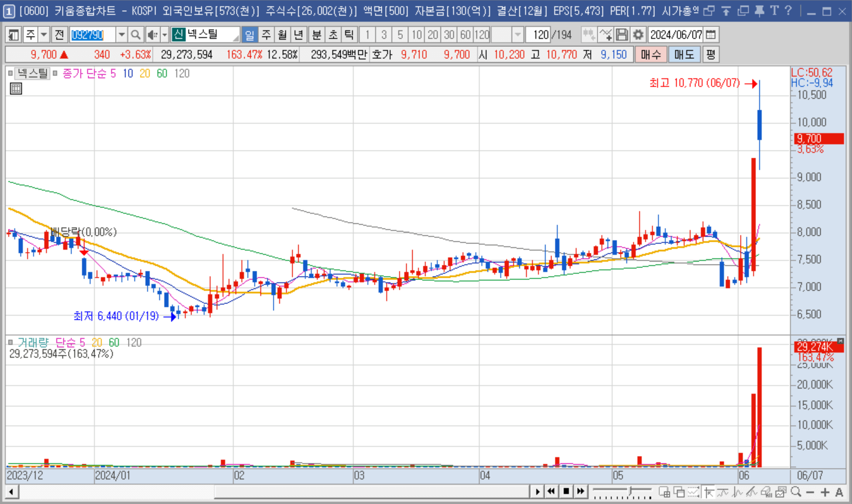Click the stock code input field 092790

[93, 35]
